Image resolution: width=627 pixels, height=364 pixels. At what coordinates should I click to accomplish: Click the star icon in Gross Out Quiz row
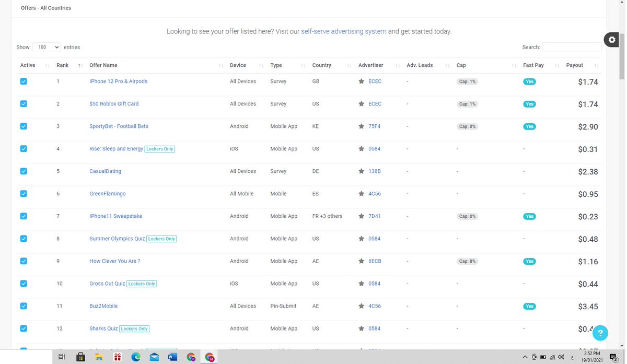tap(362, 284)
